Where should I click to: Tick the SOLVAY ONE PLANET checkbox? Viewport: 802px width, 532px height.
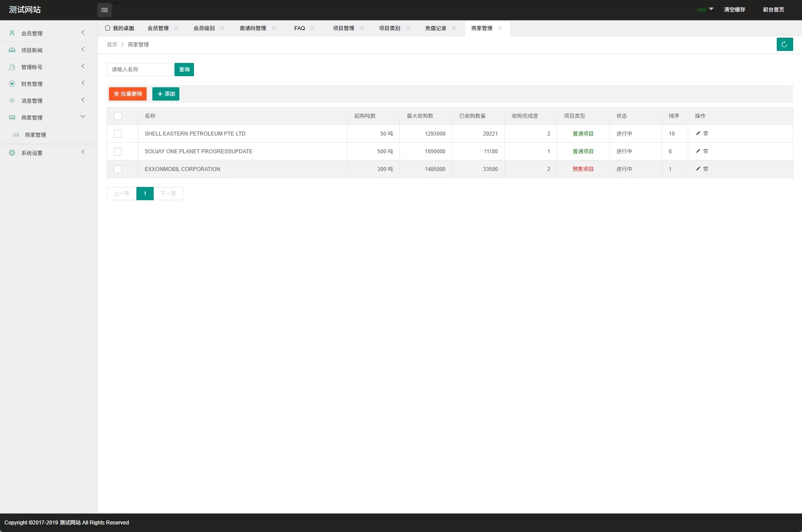point(118,151)
